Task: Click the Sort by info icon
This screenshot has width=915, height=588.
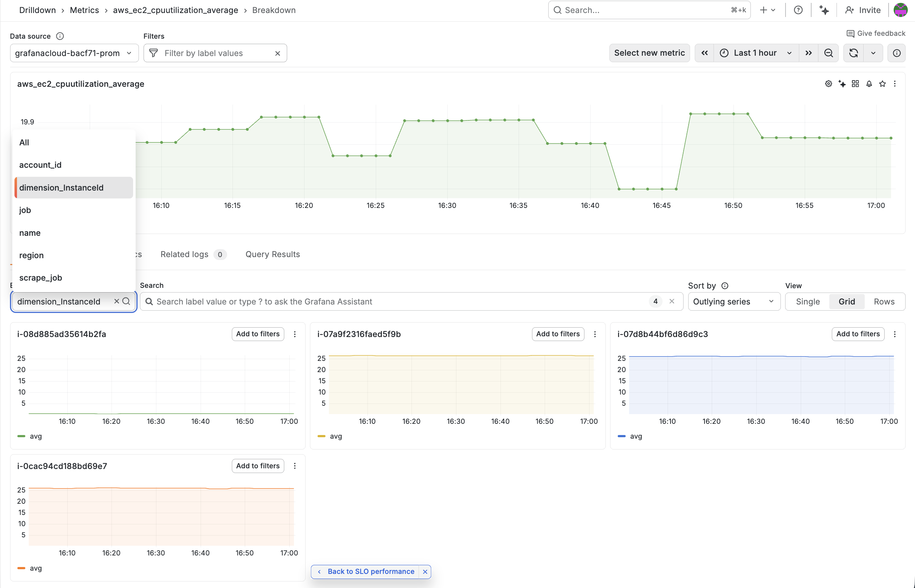Action: (725, 286)
